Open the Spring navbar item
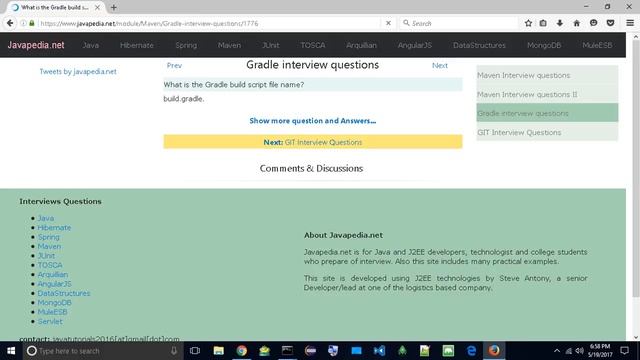This screenshot has width=640, height=360. pyautogui.click(x=186, y=45)
